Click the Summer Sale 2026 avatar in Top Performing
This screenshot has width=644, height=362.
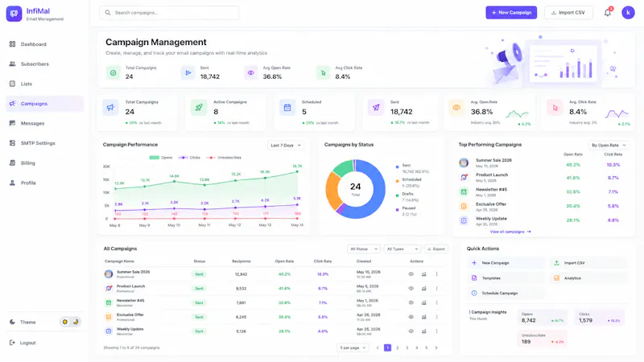pos(464,162)
